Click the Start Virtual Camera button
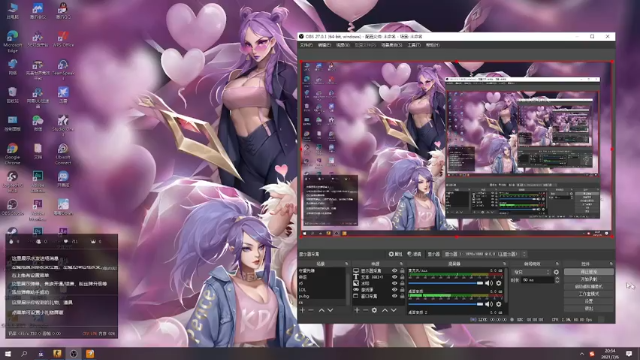The height and width of the screenshot is (360, 640). point(589,287)
